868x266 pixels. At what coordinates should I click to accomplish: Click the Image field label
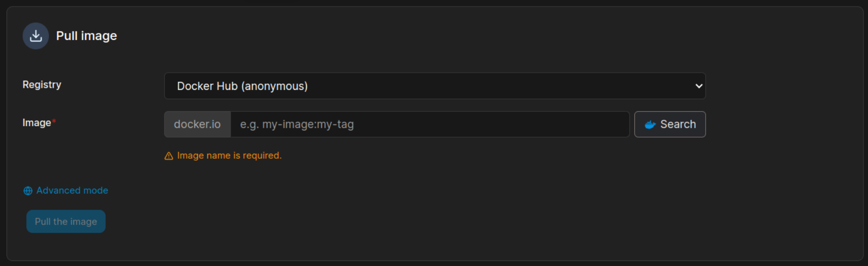tap(36, 123)
